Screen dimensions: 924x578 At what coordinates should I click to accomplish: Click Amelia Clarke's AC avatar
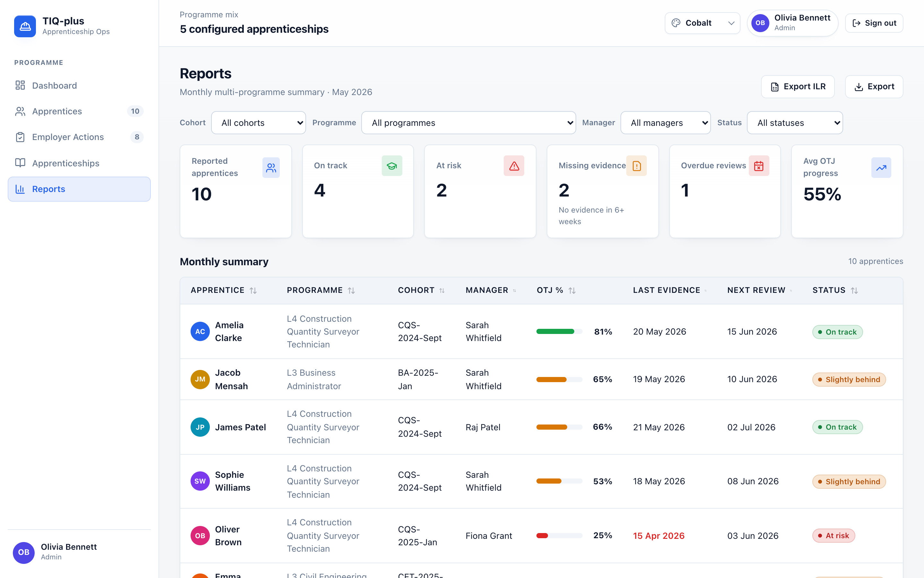pos(200,331)
